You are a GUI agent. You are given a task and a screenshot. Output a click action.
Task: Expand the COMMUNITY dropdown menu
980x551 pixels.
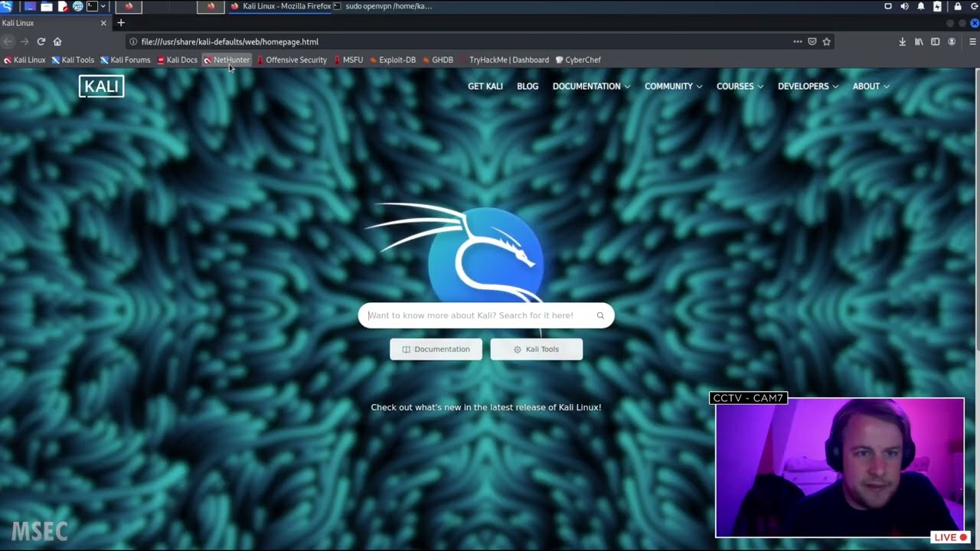[x=673, y=86]
